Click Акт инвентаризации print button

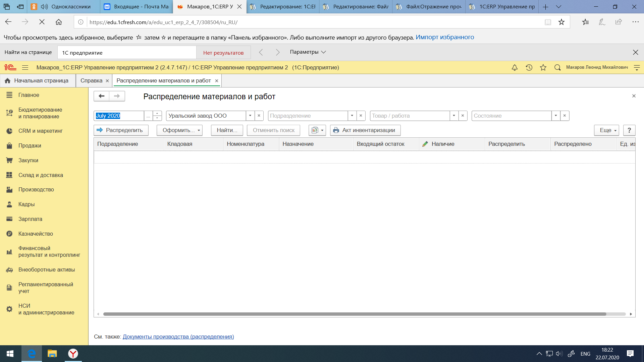[365, 130]
